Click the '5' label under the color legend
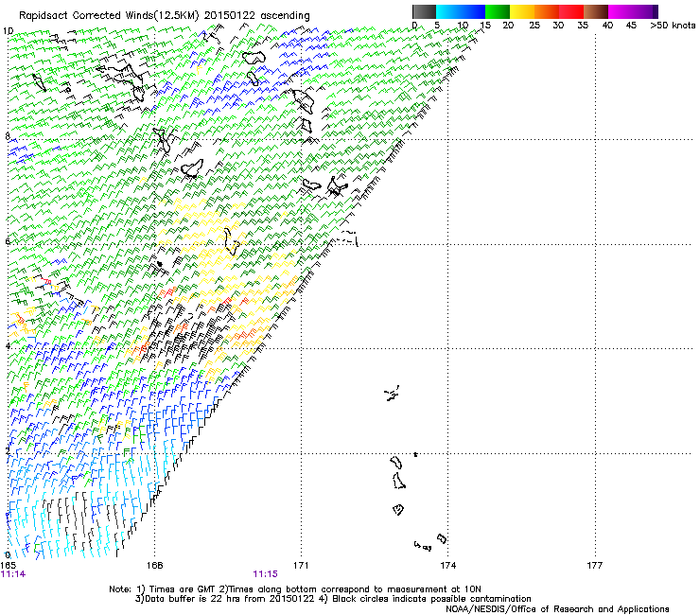The height and width of the screenshot is (615, 700). 437,26
